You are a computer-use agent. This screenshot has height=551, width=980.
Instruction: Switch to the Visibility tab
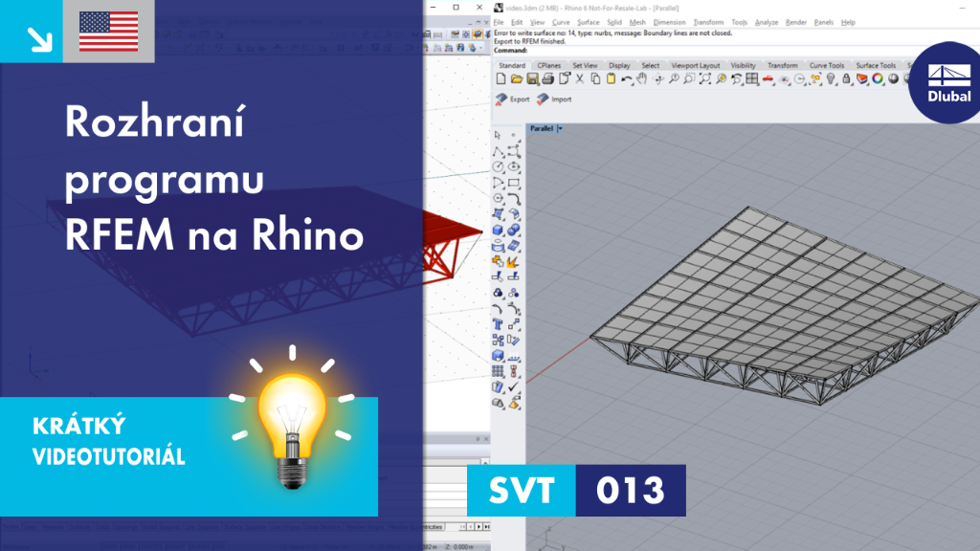coord(743,66)
